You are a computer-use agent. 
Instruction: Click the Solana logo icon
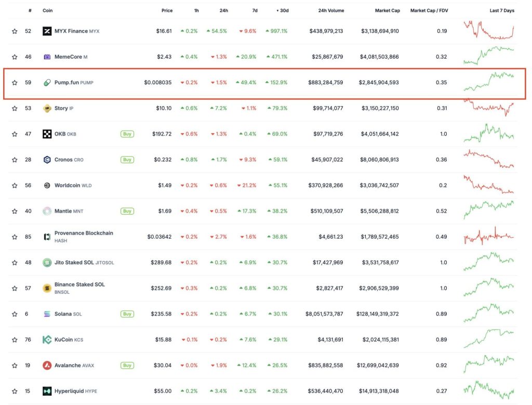(47, 314)
